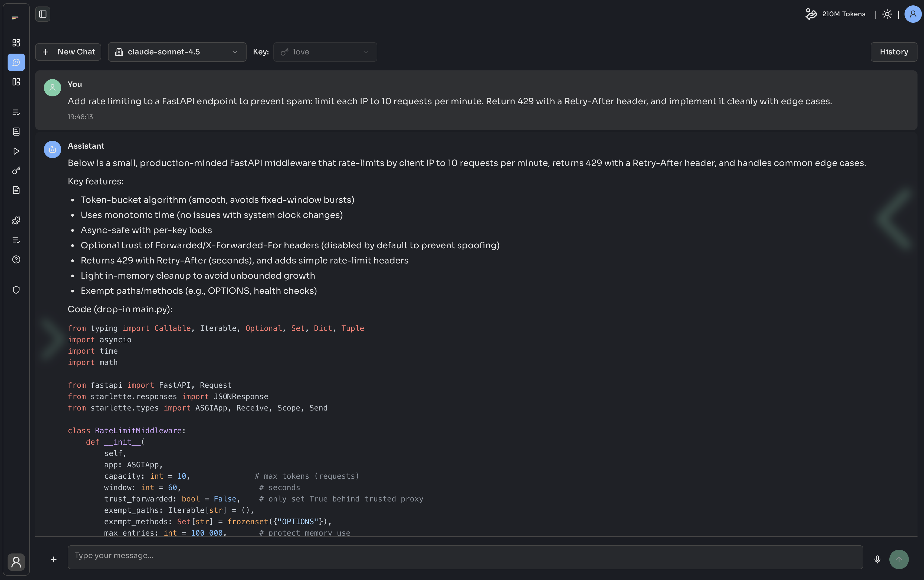Viewport: 924px width, 580px height.
Task: Click the key icon in left sidebar
Action: [x=16, y=171]
